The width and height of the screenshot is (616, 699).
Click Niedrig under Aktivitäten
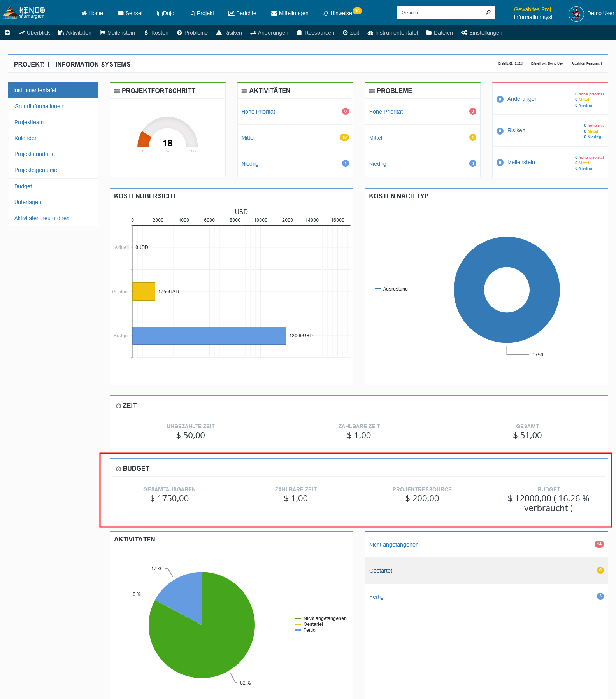point(250,164)
